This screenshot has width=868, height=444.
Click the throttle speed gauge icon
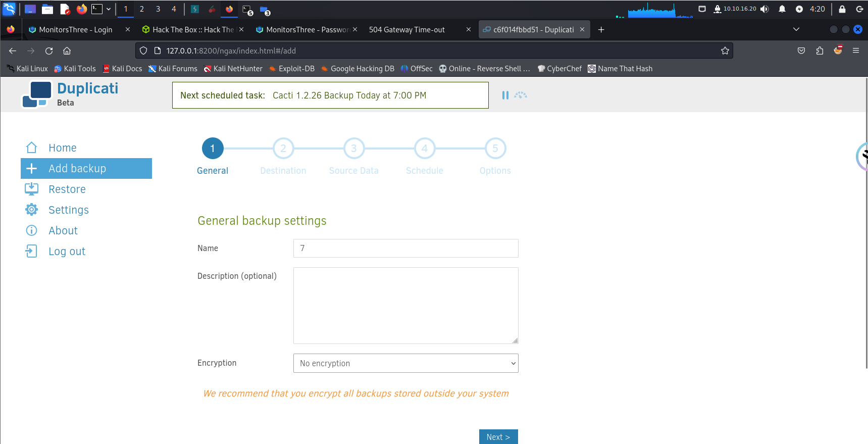pos(521,95)
